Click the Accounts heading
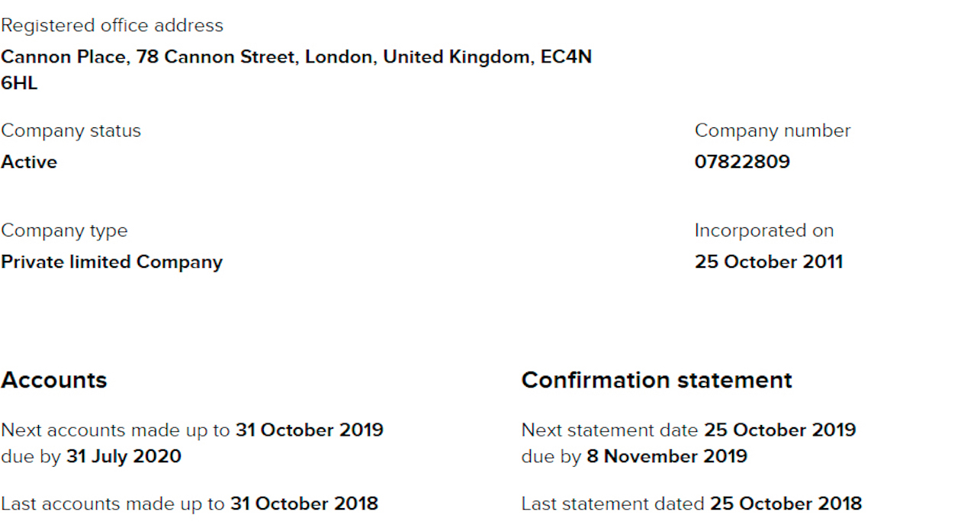Screen dimensions: 980x531 coord(54,380)
